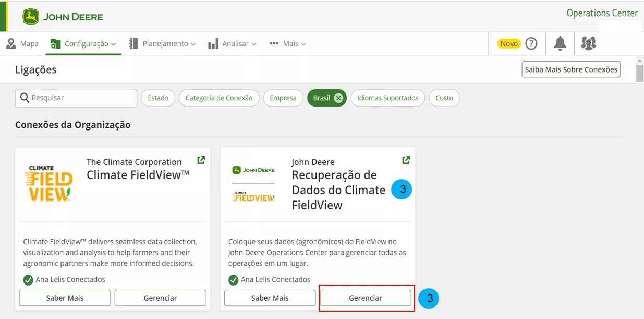Open the organization users icon
644x319 pixels.
(588, 43)
